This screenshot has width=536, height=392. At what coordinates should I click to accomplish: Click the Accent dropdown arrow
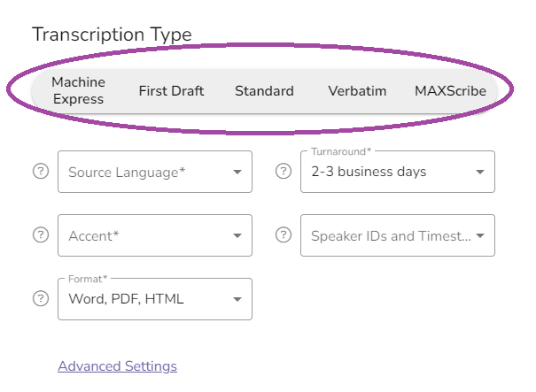coord(237,235)
